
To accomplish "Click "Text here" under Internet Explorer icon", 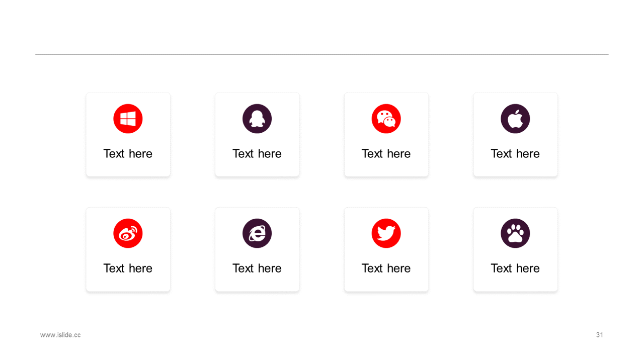I will click(257, 268).
